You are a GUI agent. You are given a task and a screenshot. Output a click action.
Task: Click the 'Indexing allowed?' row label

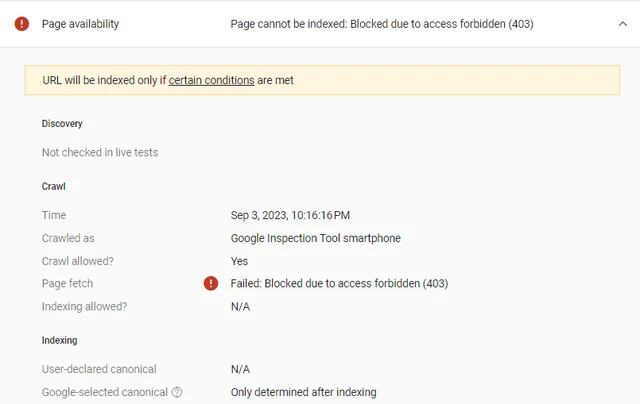85,307
